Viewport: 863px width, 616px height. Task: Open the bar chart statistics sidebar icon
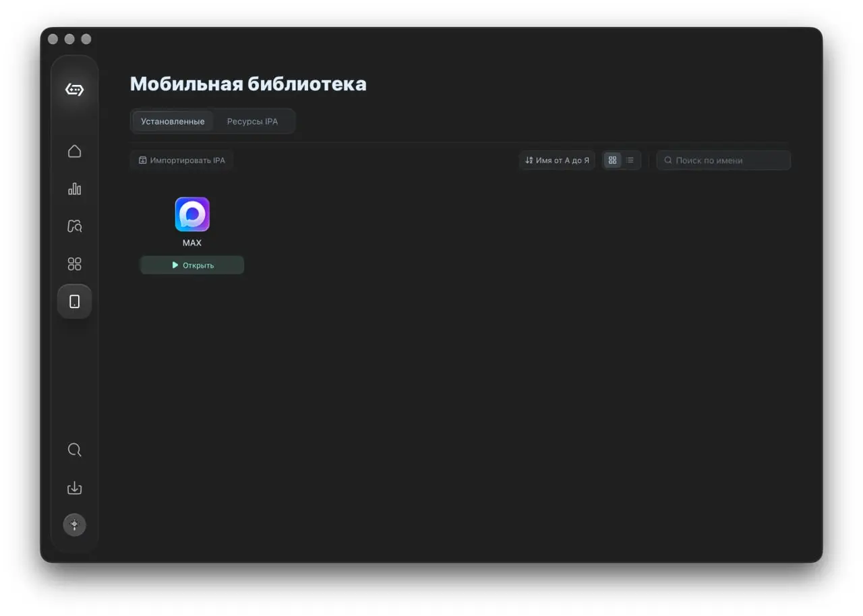(74, 189)
